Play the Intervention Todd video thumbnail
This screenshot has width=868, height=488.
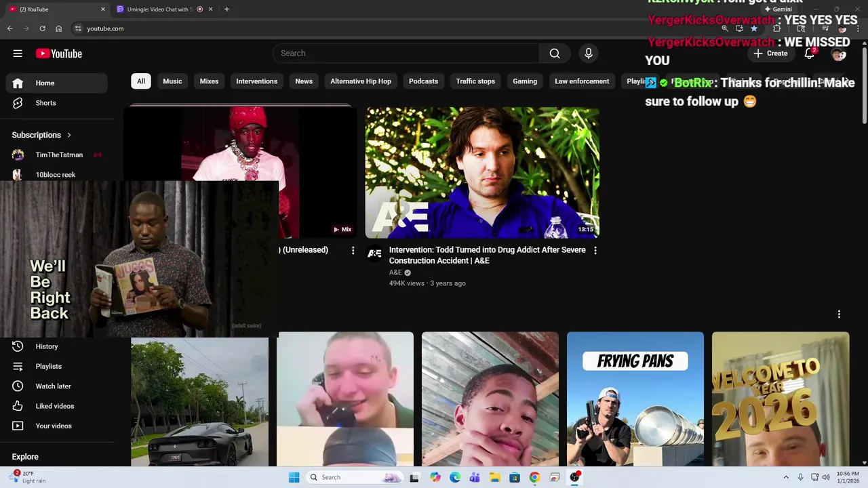click(x=482, y=173)
